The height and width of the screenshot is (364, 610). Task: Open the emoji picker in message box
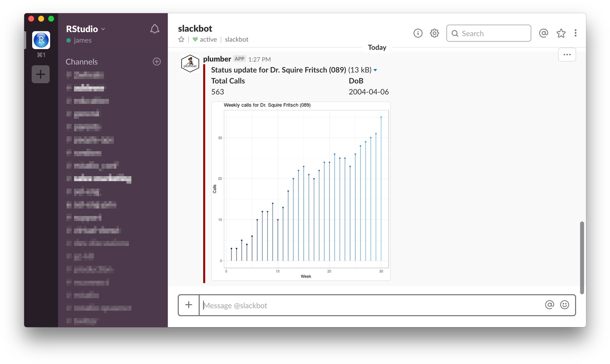[564, 305]
